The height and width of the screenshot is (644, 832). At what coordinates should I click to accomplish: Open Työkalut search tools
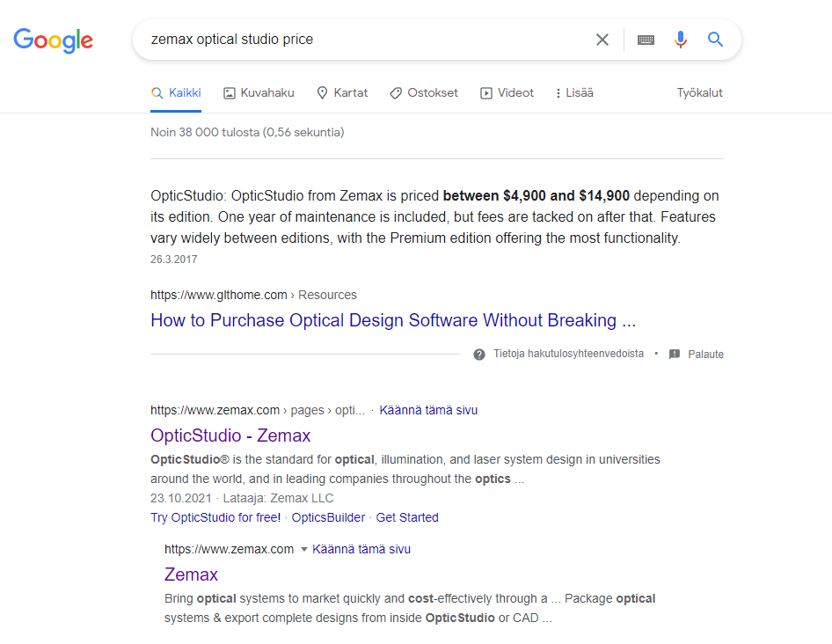point(699,92)
